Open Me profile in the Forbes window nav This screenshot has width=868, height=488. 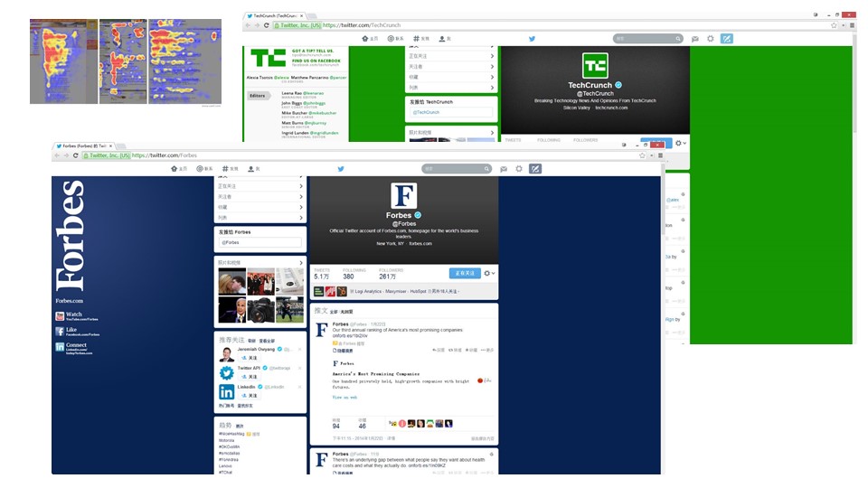coord(253,169)
